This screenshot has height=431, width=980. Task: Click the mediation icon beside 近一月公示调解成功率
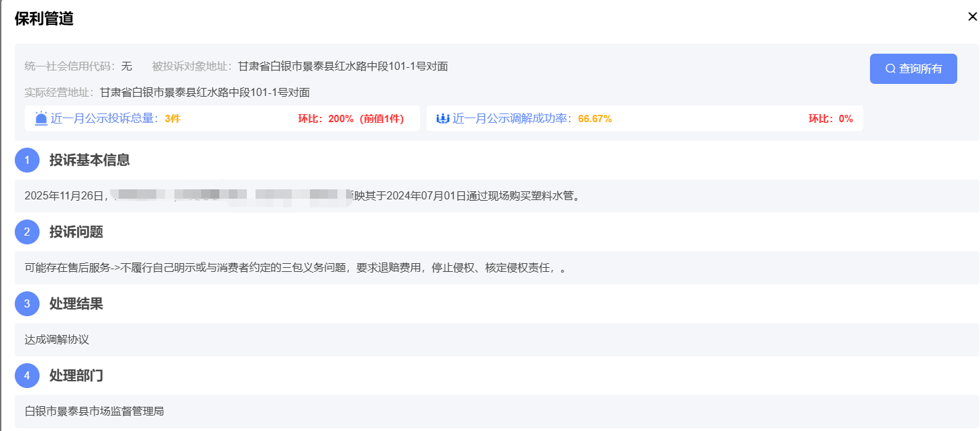point(443,119)
